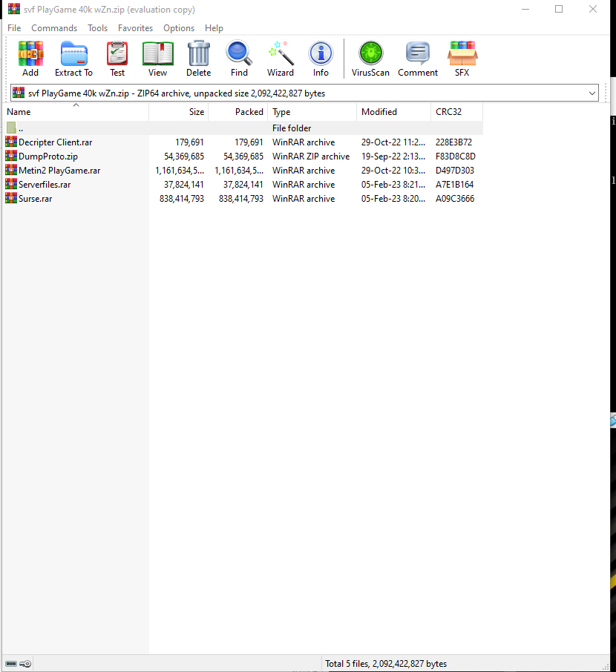The image size is (616, 672).
Task: Click the Total 5 files status text
Action: coord(386,663)
